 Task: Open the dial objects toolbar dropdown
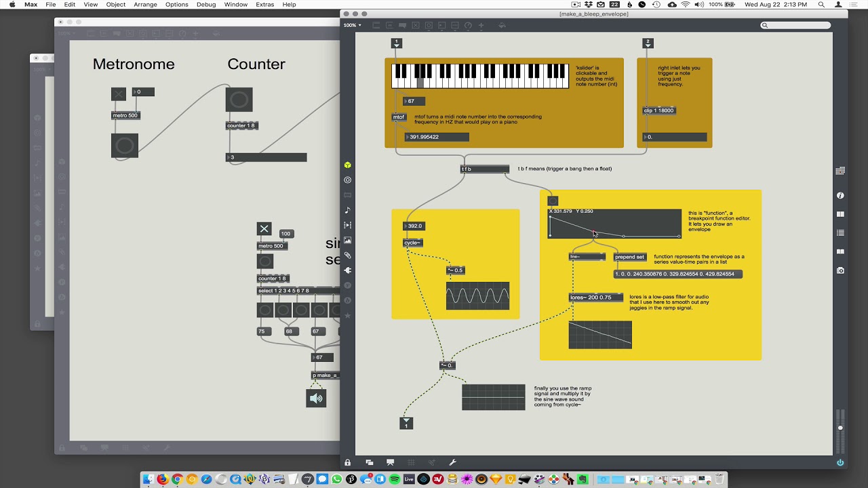pyautogui.click(x=468, y=25)
